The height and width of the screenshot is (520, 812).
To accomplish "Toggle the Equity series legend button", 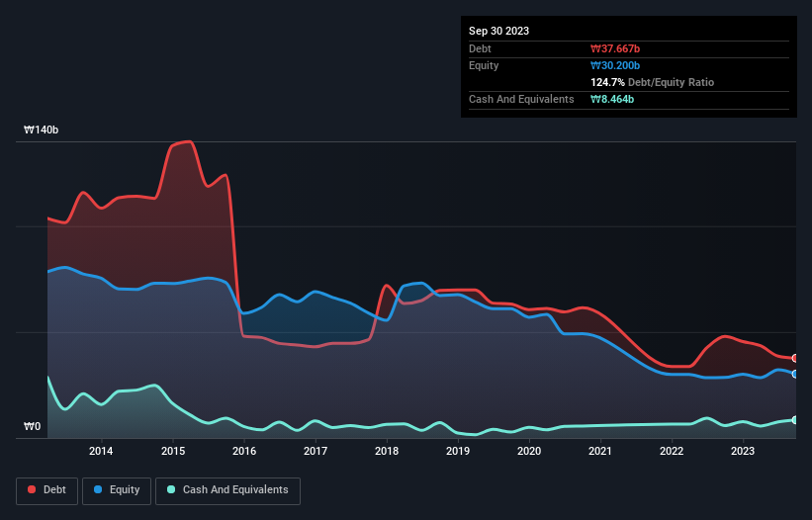I will pyautogui.click(x=117, y=490).
